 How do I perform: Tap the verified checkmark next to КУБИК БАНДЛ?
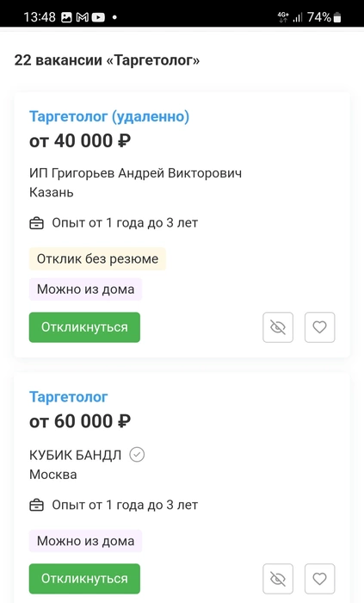click(137, 455)
